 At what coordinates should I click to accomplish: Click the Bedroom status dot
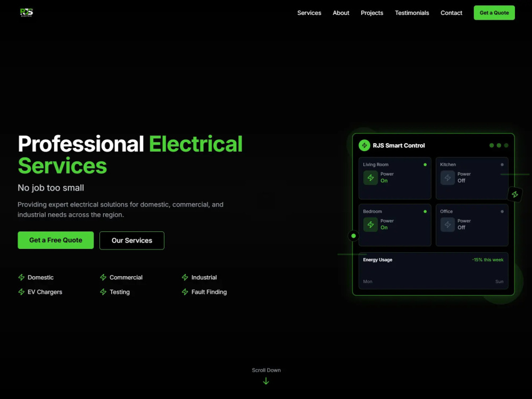[x=425, y=211]
